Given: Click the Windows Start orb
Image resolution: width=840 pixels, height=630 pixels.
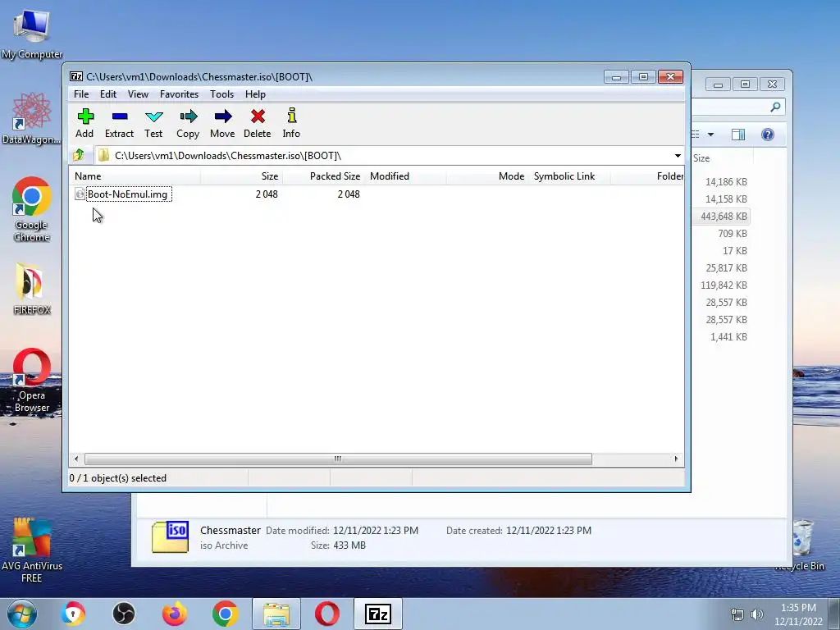Looking at the screenshot, I should (x=22, y=614).
